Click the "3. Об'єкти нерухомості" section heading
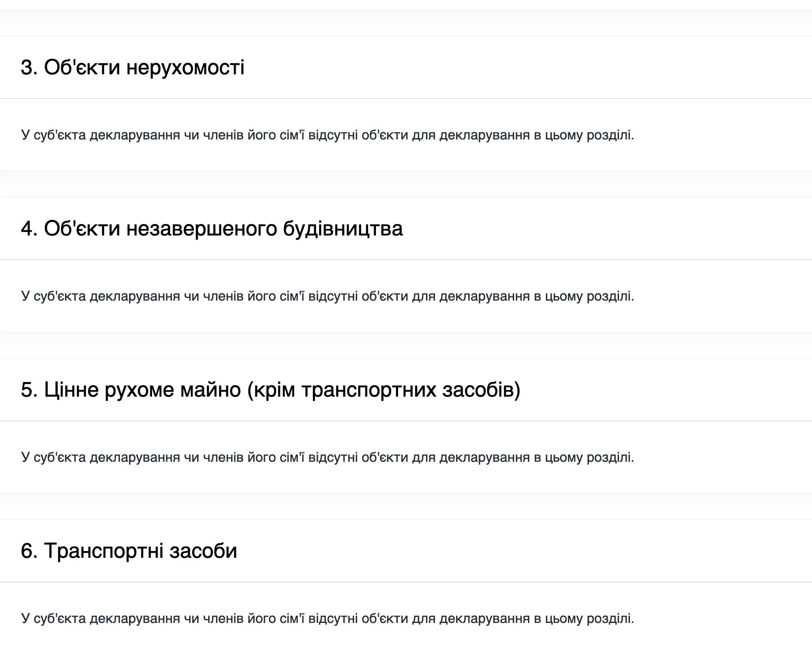812x653 pixels. click(132, 67)
